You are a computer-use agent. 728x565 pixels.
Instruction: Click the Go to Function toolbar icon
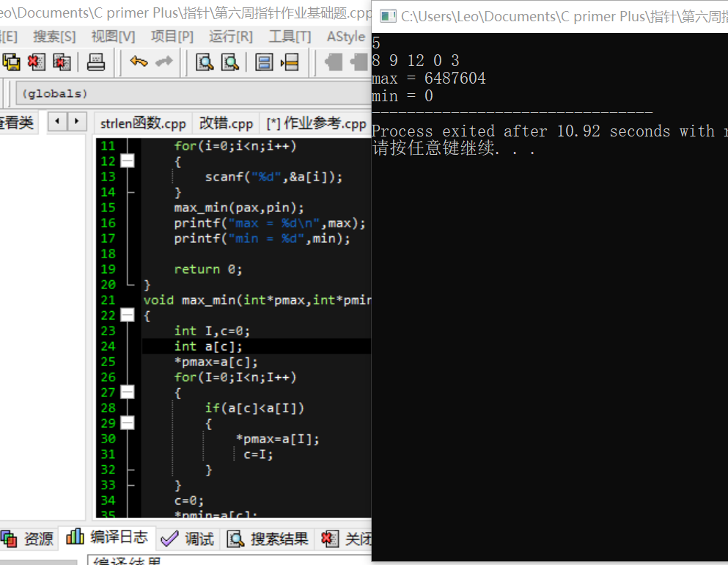click(264, 62)
